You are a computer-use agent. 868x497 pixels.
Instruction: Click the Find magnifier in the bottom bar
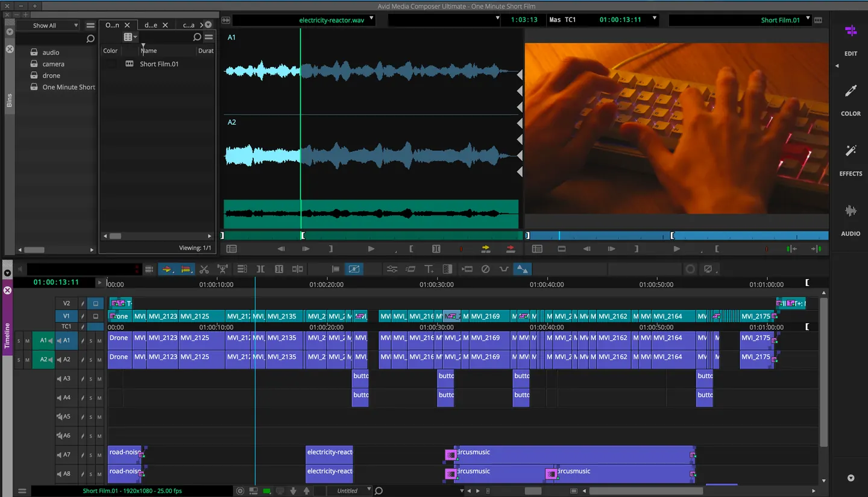(379, 491)
